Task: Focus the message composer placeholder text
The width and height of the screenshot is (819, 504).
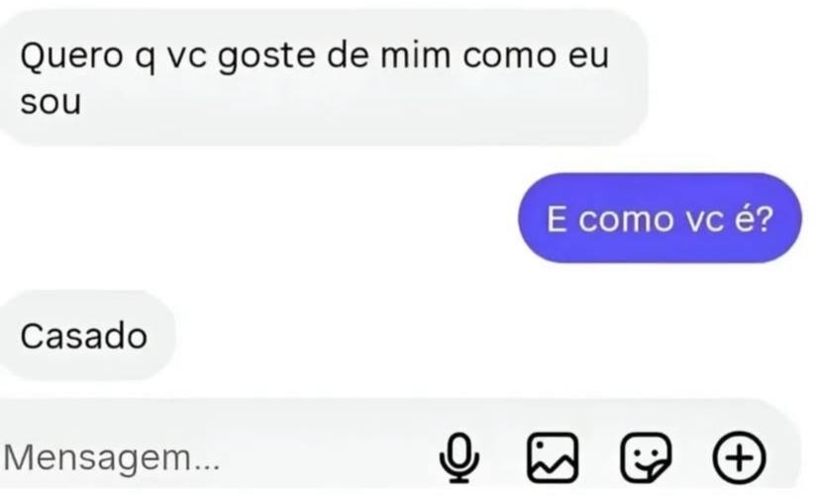Action: coord(112,458)
